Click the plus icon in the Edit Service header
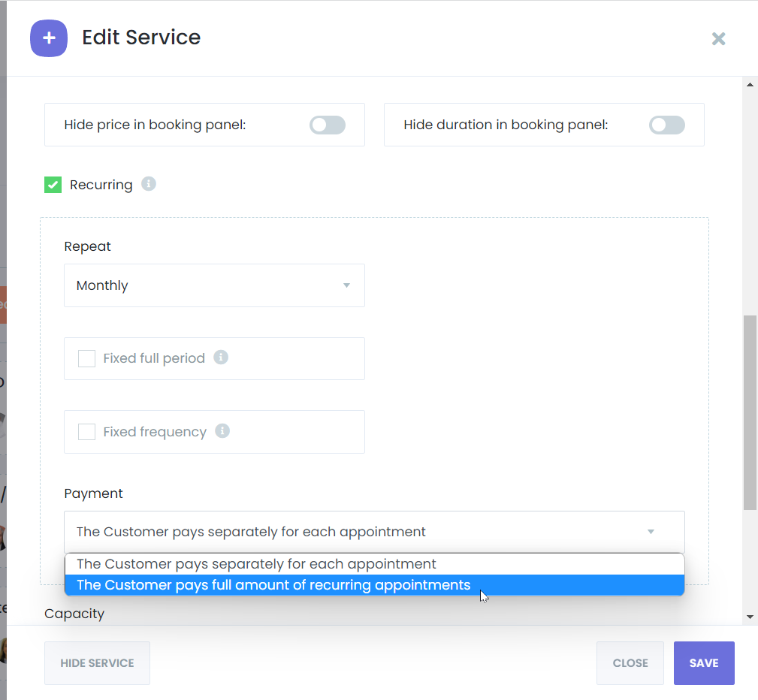The height and width of the screenshot is (700, 758). [48, 37]
